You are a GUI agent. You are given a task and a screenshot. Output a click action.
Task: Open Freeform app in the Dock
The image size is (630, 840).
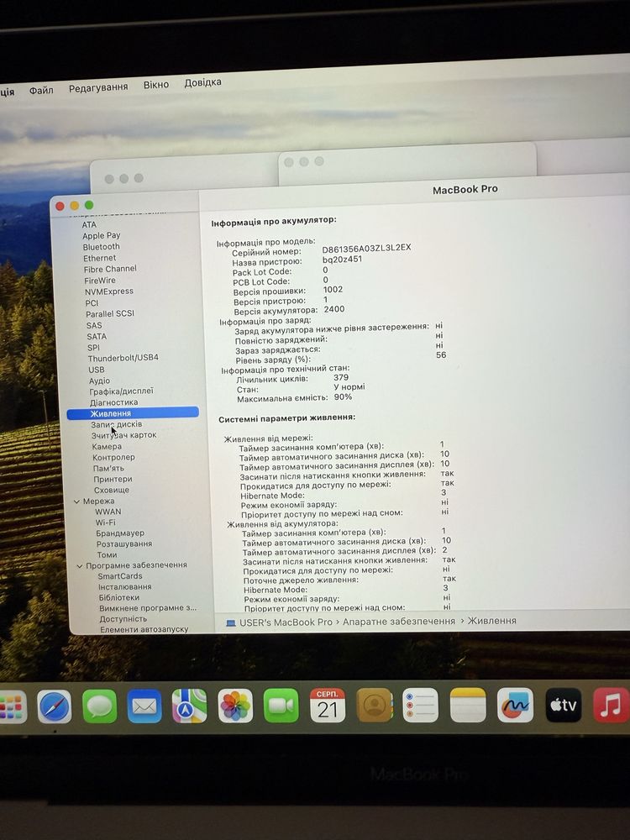click(516, 705)
